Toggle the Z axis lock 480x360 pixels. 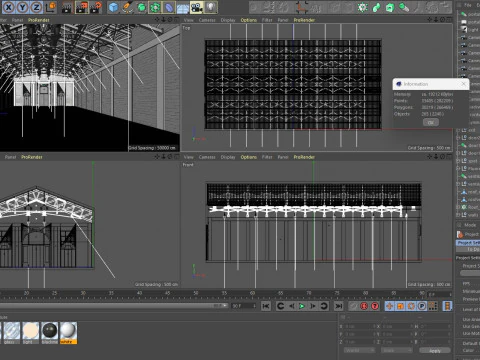36,7
